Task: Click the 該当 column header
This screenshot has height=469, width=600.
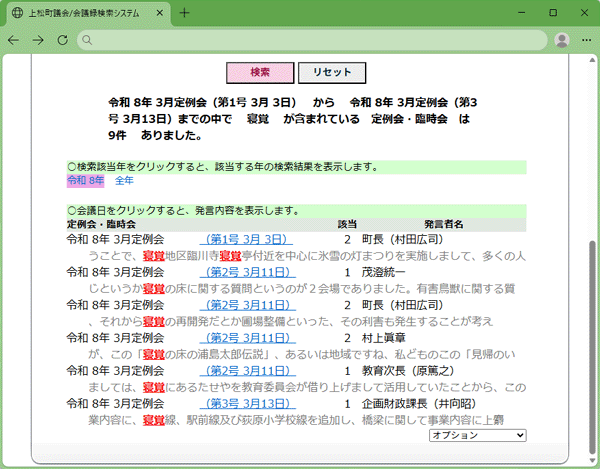Action: tap(347, 225)
